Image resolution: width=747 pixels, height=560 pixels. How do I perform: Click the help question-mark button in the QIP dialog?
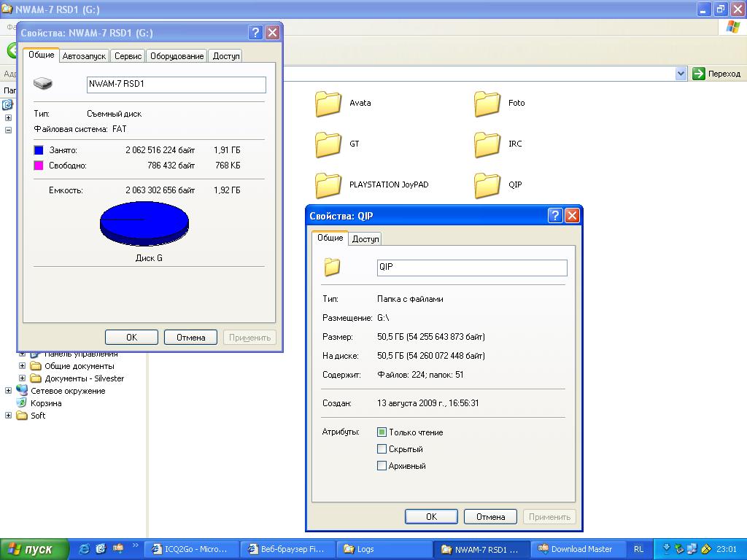tap(554, 216)
